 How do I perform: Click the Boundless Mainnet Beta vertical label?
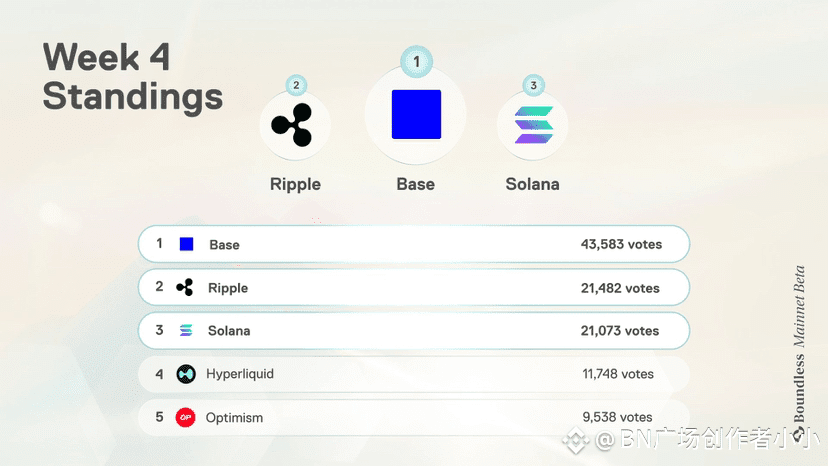[x=799, y=343]
